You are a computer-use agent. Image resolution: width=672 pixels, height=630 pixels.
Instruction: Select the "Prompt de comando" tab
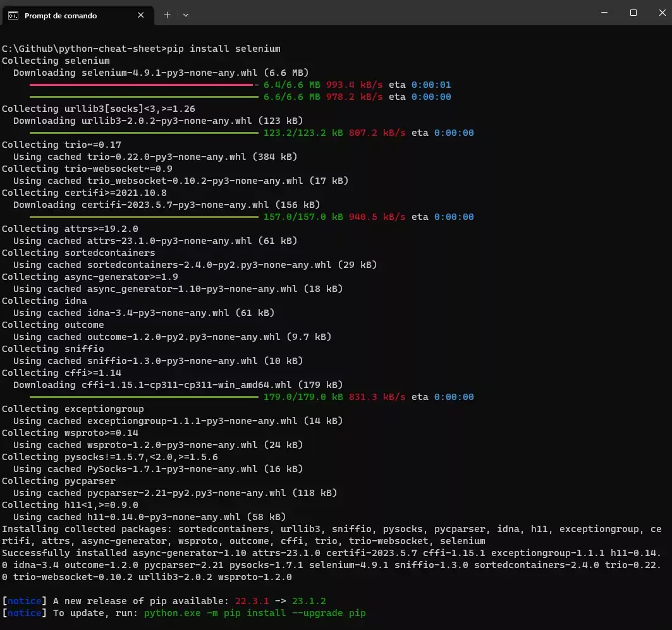pyautogui.click(x=70, y=15)
